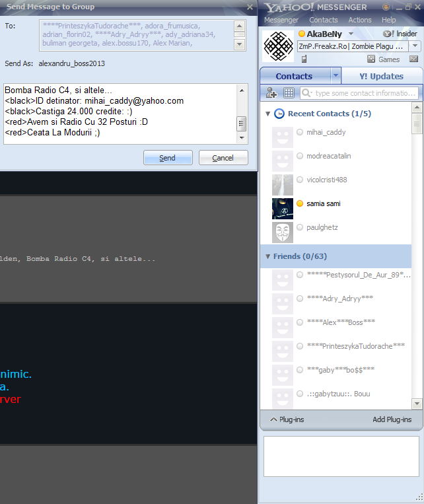Click the status indicator for vicolcristi488
Image resolution: width=424 pixels, height=504 pixels.
(300, 180)
